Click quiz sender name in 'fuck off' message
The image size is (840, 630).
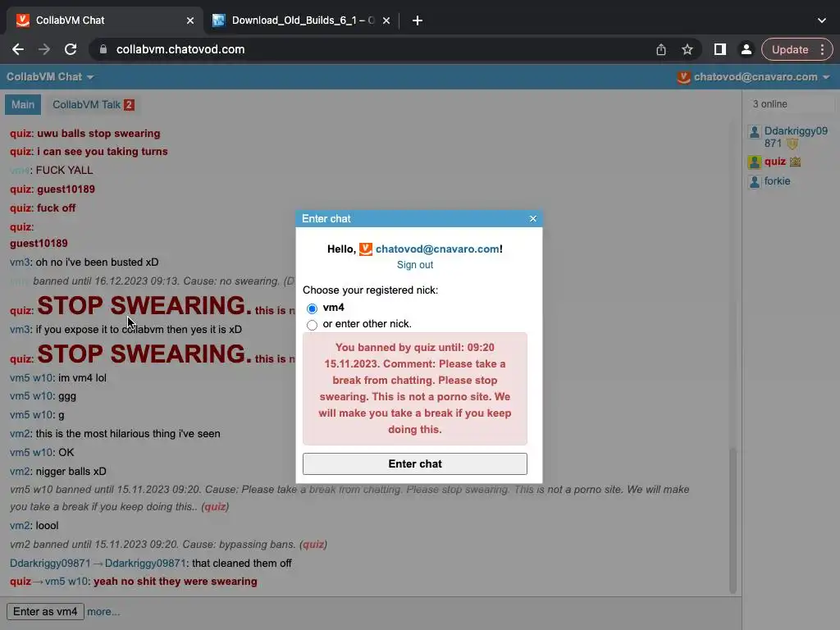click(21, 208)
